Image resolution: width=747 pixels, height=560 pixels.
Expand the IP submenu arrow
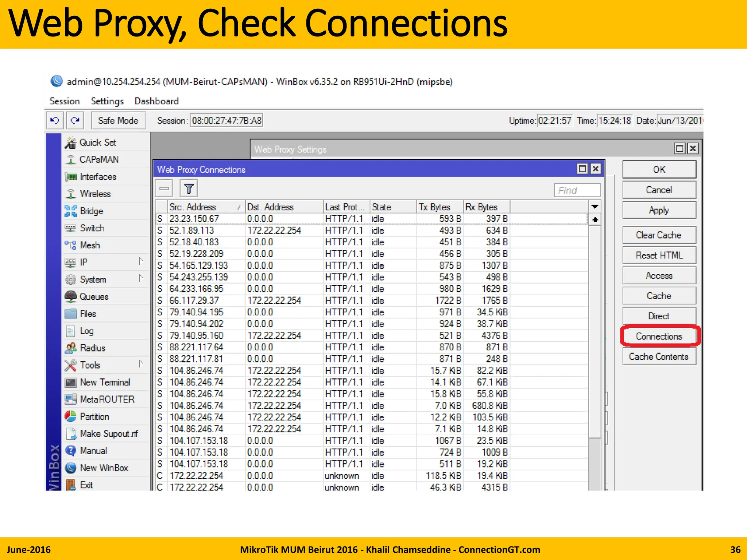pyautogui.click(x=141, y=261)
